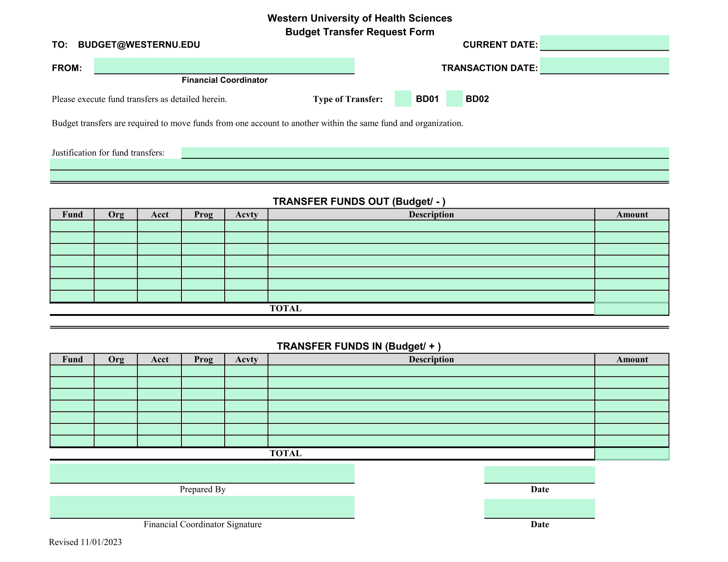Check the BD02 transfer type box
728x562 pixels.
(x=454, y=98)
